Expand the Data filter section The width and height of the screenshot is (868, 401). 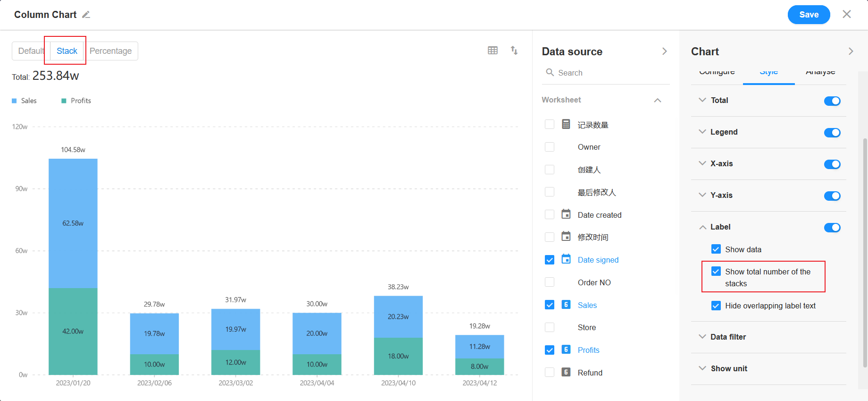tap(728, 337)
